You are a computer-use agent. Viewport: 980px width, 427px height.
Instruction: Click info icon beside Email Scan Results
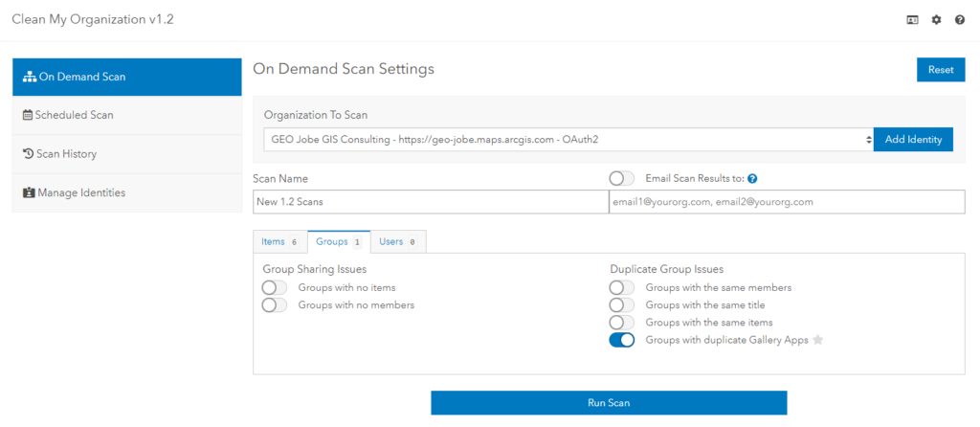(752, 179)
